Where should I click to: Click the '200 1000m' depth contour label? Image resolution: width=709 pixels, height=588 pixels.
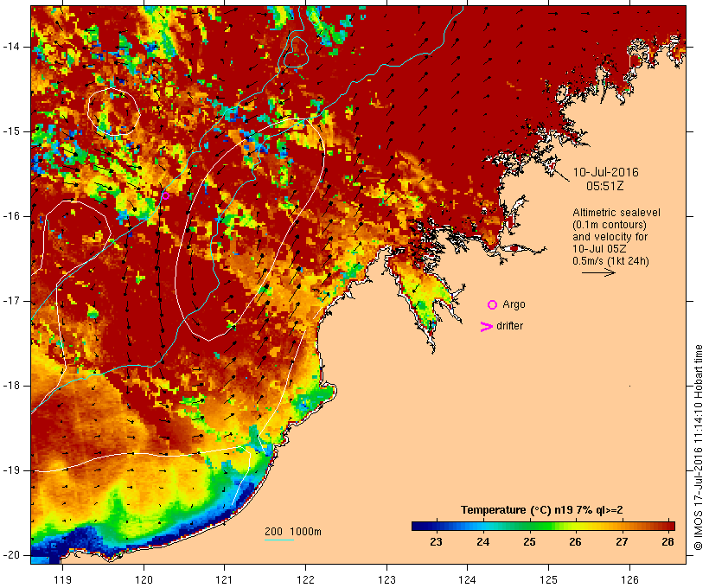(x=293, y=532)
